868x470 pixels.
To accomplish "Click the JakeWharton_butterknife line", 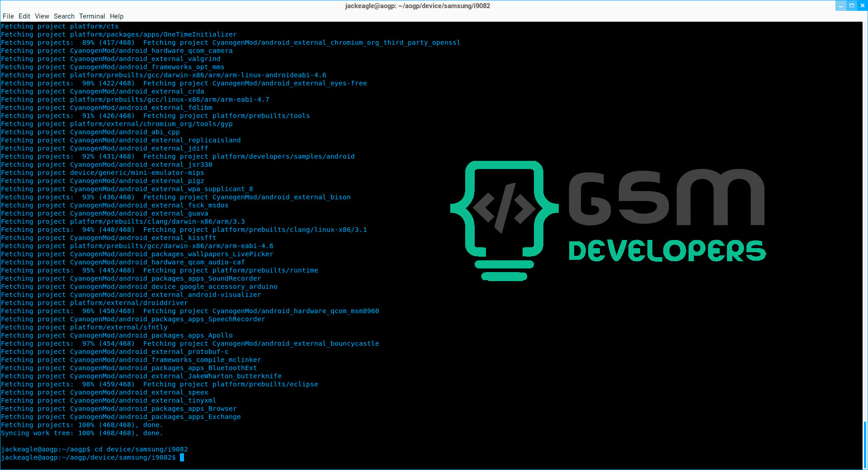I will (141, 376).
